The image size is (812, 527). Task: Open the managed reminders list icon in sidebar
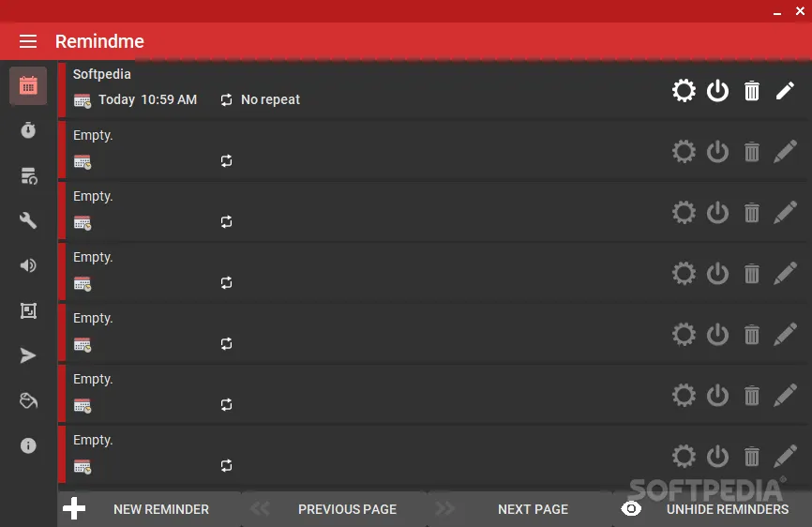coord(28,175)
